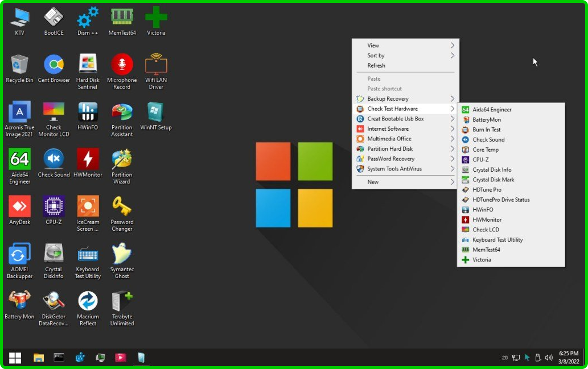Open the Windows Start button
Screen dimensions: 588x369
(15, 358)
